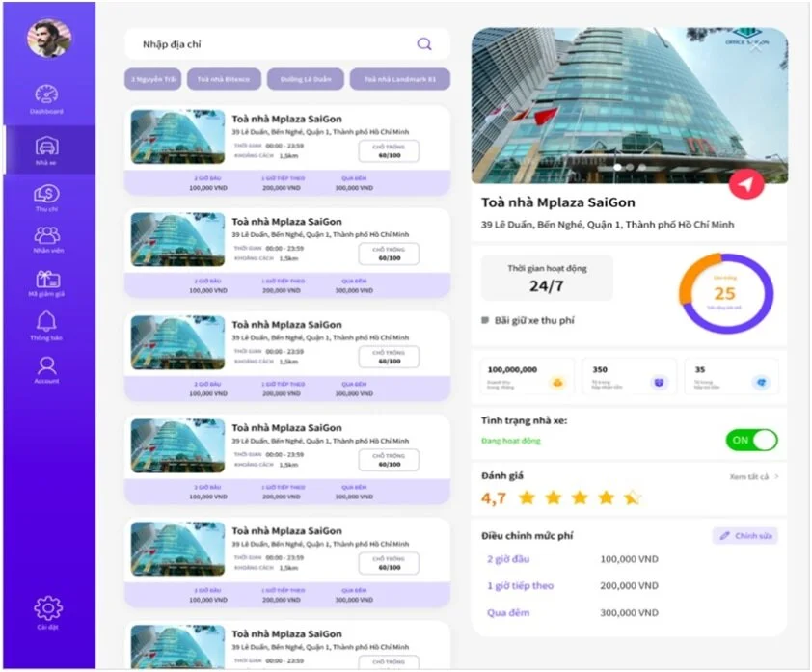
Task: Click the Chỗ trống 60/100 box on first card
Action: coord(389,151)
